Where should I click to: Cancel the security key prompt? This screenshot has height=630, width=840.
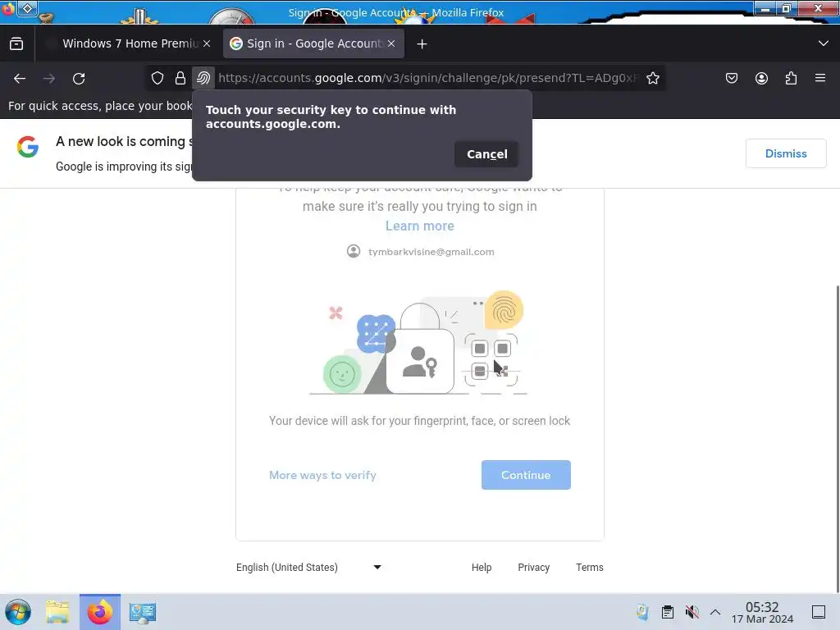(486, 154)
